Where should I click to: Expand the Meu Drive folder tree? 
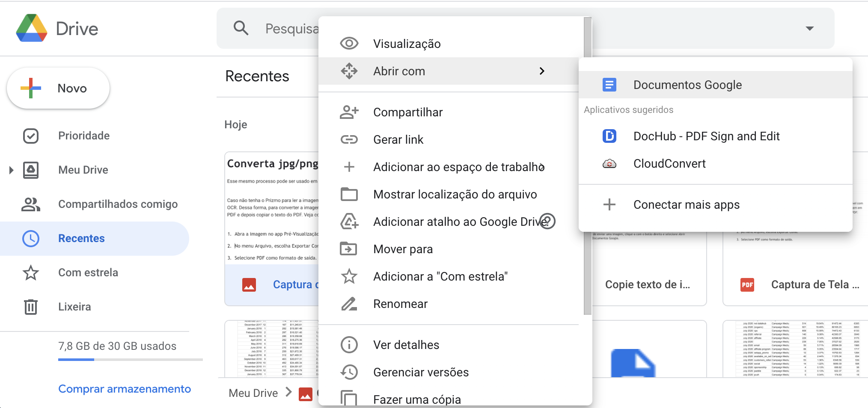tap(12, 170)
